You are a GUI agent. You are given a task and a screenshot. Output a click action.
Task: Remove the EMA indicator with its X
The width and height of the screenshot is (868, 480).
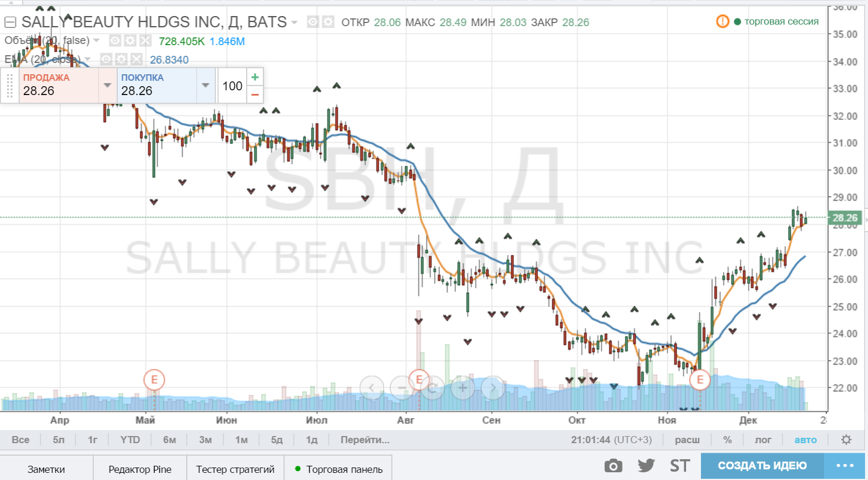coord(136,59)
